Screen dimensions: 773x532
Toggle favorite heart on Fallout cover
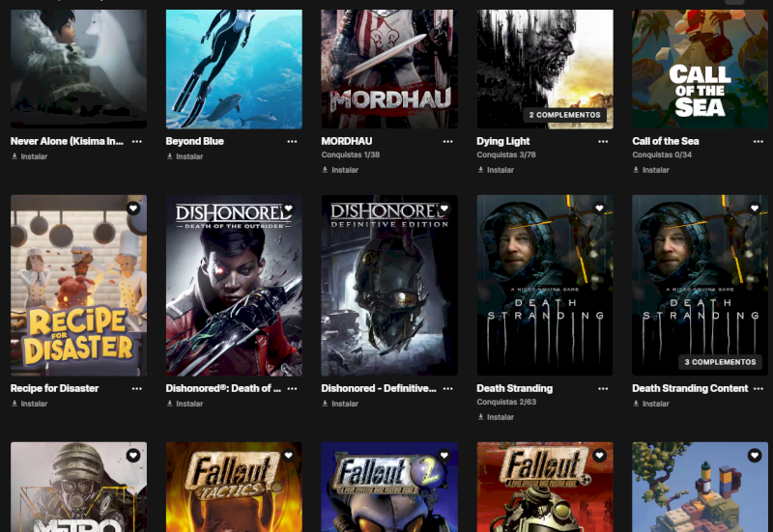599,456
